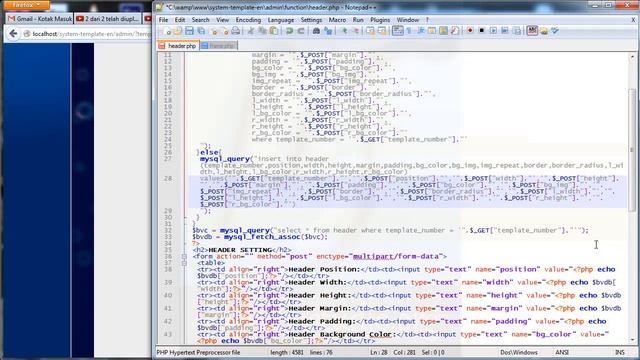Click the toolbar icon left of Record
The height and width of the screenshot is (360, 640).
coord(455,31)
